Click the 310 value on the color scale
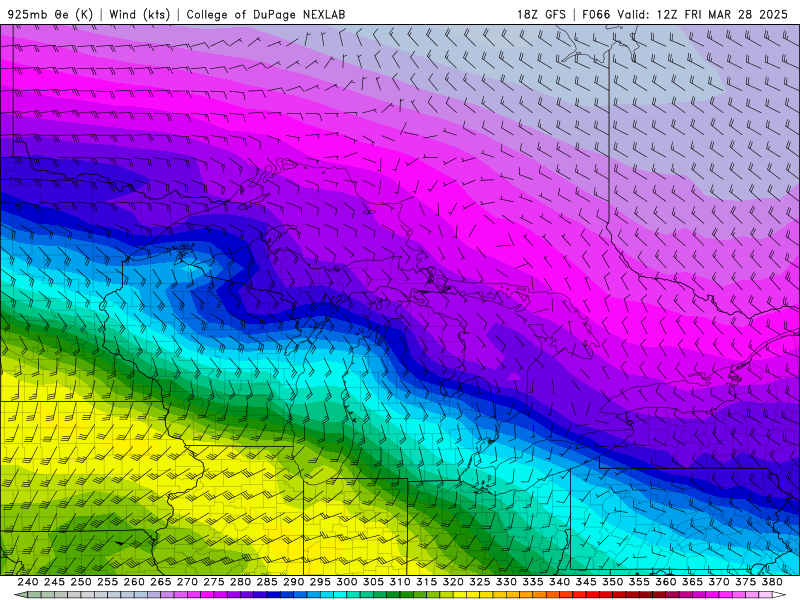 399,582
